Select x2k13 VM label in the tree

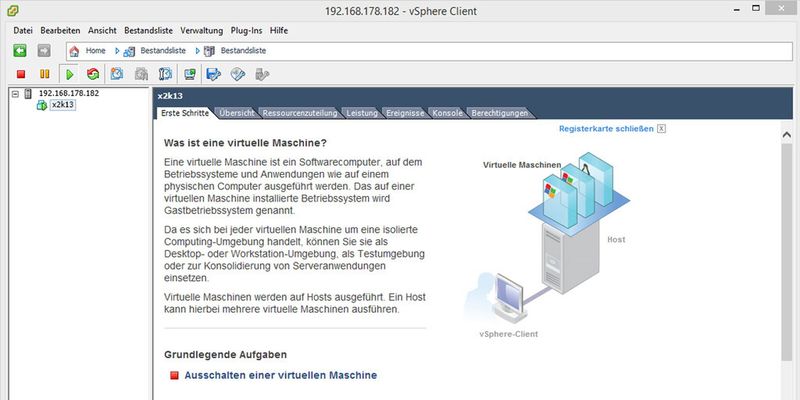coord(63,105)
